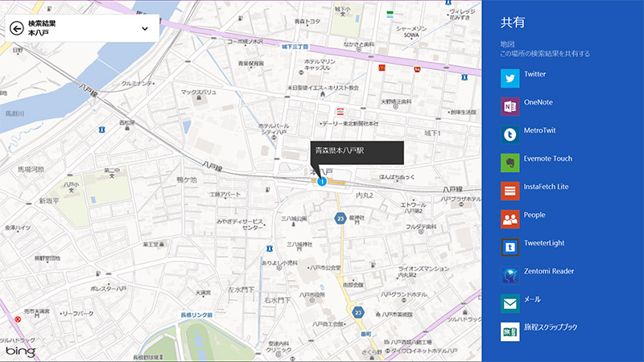This screenshot has width=644, height=362.
Task: Click the MetroTwit app icon
Action: [510, 134]
